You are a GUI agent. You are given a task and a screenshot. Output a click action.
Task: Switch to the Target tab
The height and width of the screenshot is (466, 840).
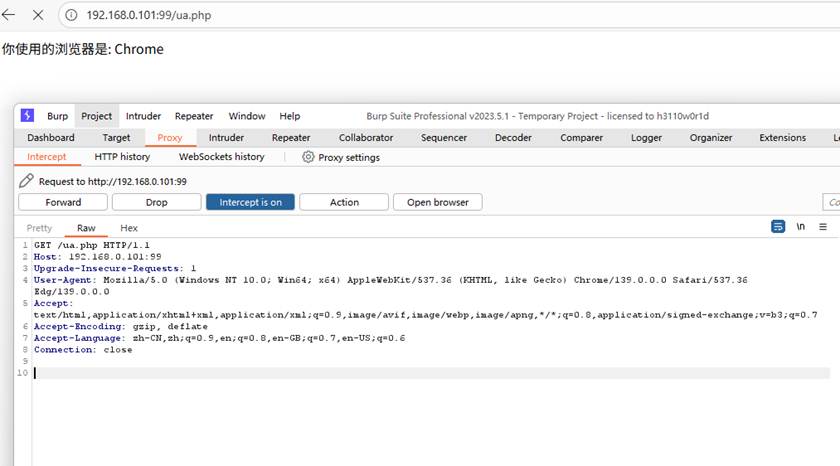click(116, 138)
